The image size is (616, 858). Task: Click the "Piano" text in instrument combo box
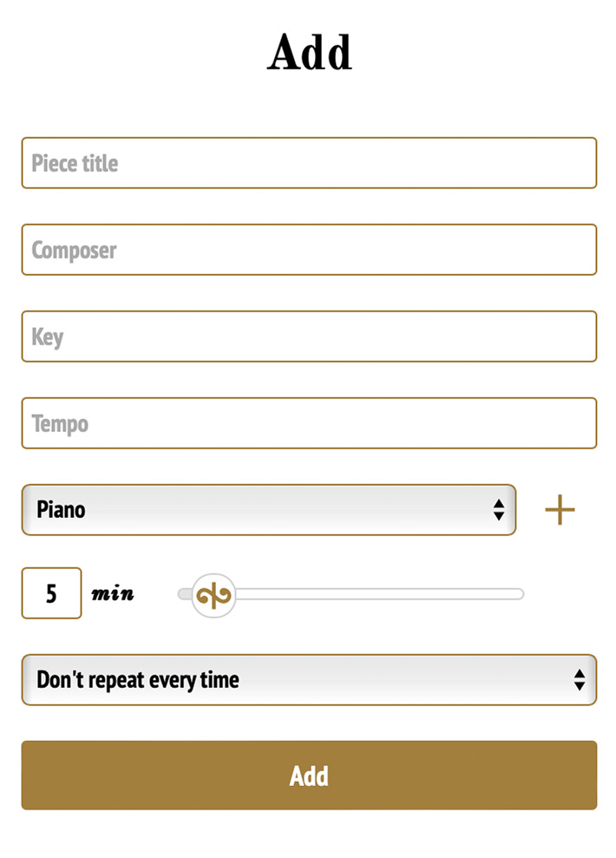pyautogui.click(x=61, y=510)
